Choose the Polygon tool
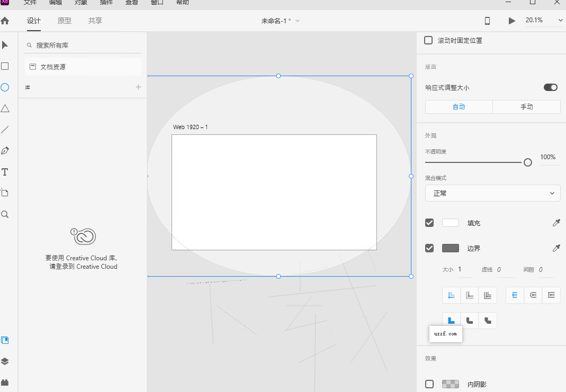 tap(5, 108)
